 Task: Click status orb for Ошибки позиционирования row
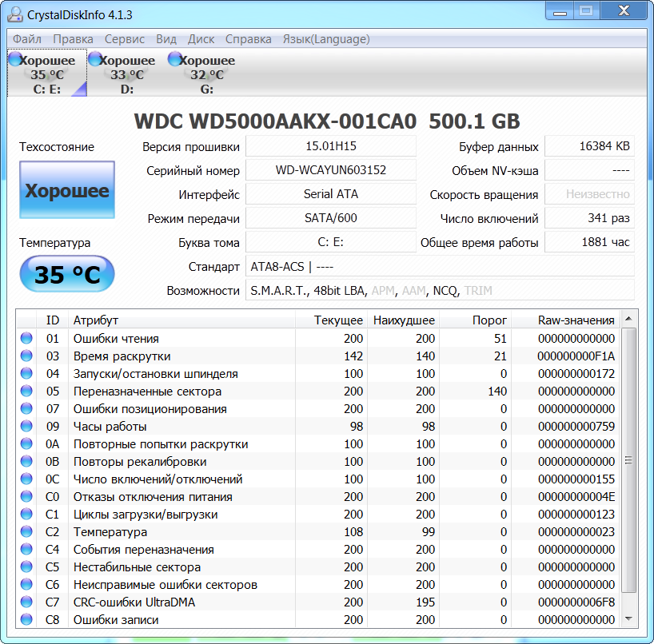[26, 408]
